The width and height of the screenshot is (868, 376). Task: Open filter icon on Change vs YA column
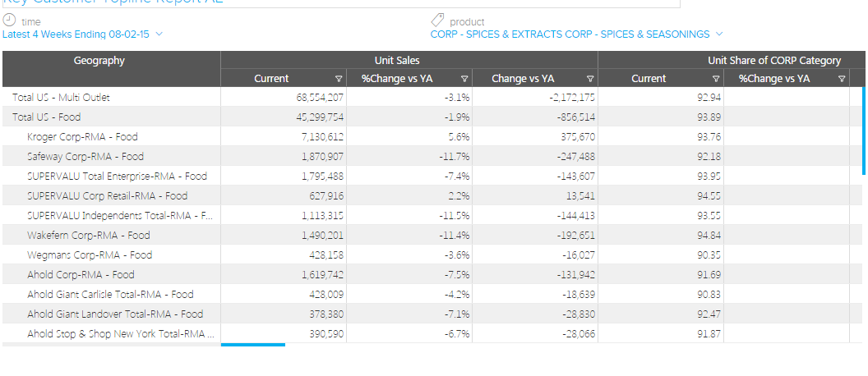point(590,79)
